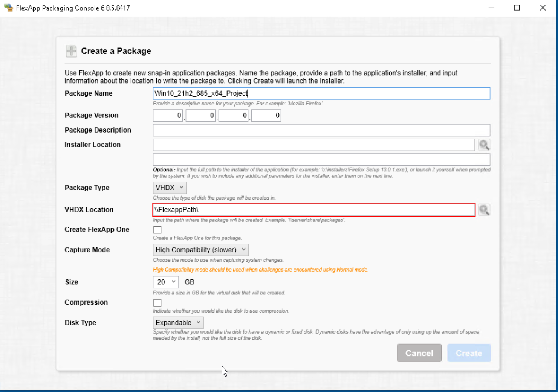
Task: Open the Disk Type Expandable dropdown
Action: coord(178,323)
